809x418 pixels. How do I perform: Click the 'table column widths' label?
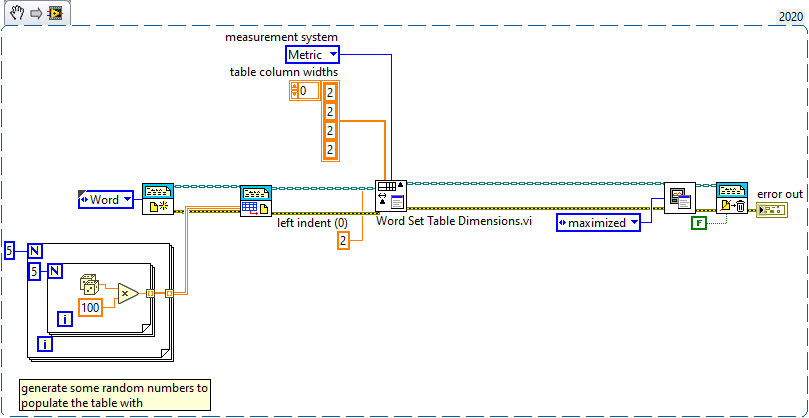[x=284, y=72]
